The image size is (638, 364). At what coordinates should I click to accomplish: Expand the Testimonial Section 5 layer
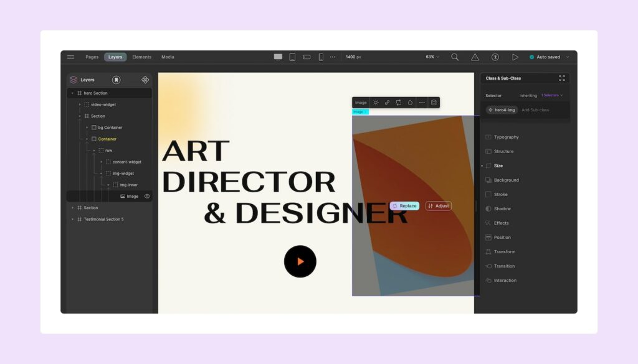(72, 219)
